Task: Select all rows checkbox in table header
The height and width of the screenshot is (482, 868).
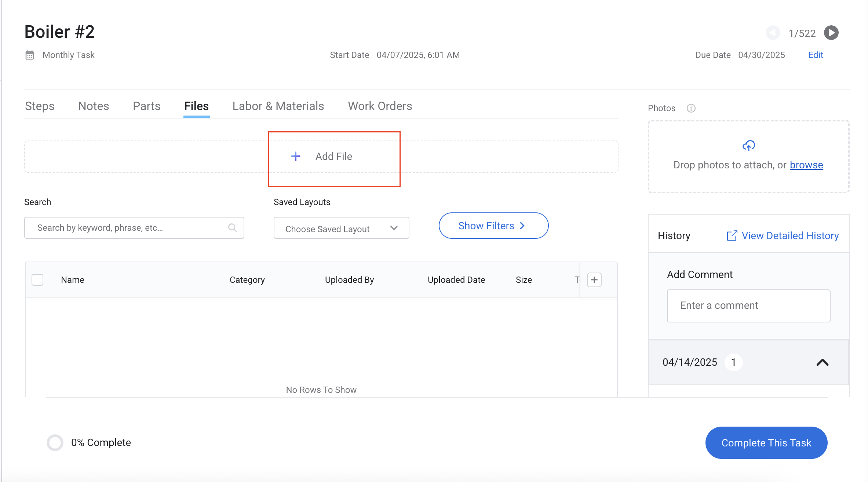Action: [x=37, y=280]
